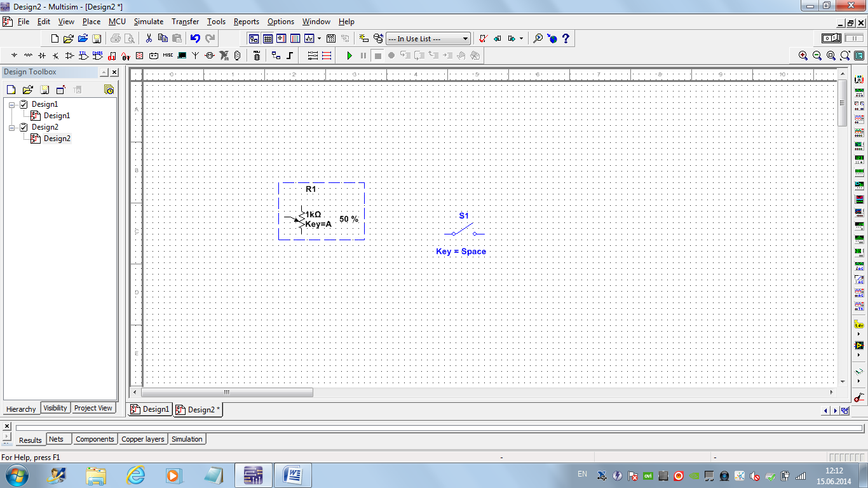The height and width of the screenshot is (488, 868).
Task: Place an RF antenna component
Action: [x=196, y=56]
